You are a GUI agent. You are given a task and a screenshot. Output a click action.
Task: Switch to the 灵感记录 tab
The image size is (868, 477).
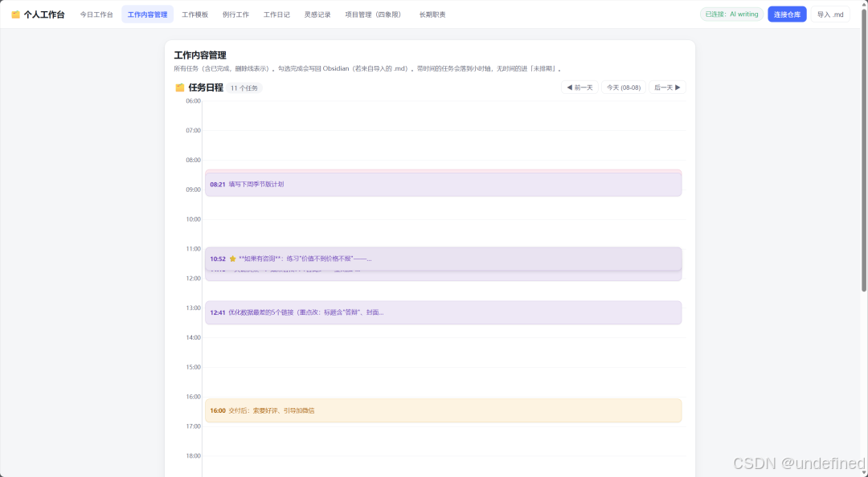tap(317, 14)
